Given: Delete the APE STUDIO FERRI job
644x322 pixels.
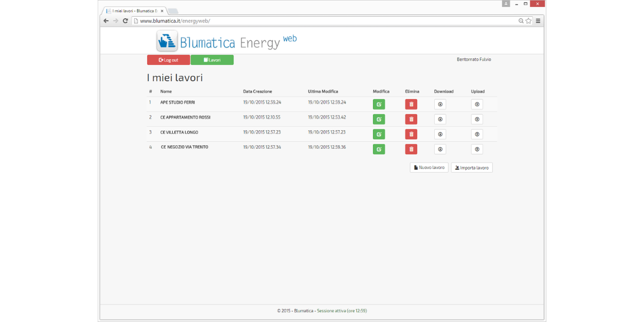Looking at the screenshot, I should [411, 104].
